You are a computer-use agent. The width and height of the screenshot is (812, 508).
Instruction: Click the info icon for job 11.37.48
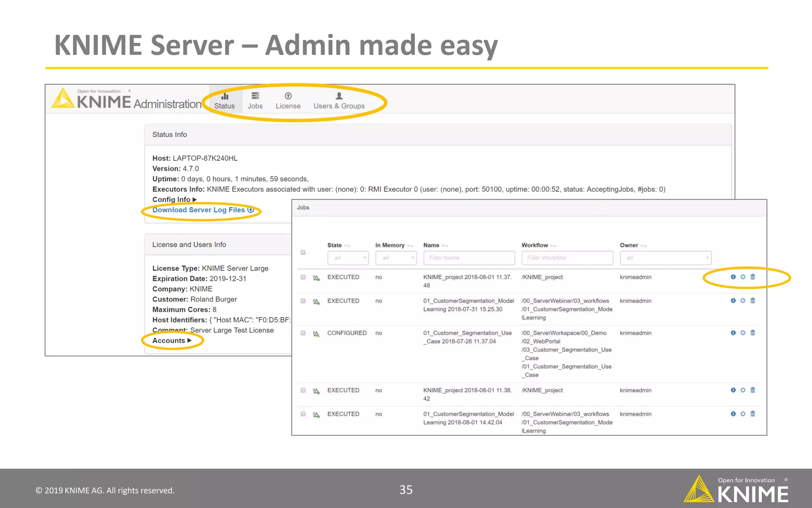point(733,277)
